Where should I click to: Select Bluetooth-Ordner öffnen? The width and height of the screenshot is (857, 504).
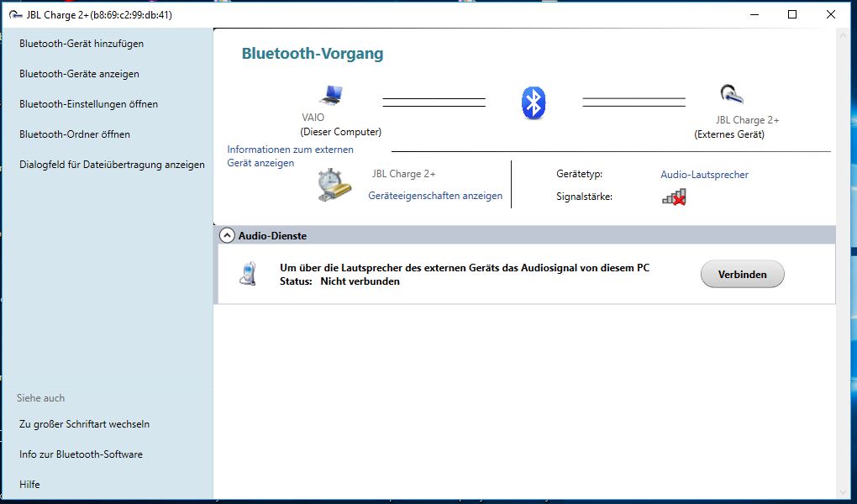click(75, 134)
